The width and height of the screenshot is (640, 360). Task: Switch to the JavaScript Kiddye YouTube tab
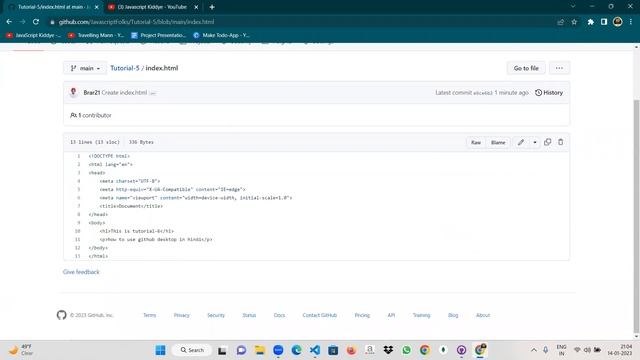tap(151, 7)
